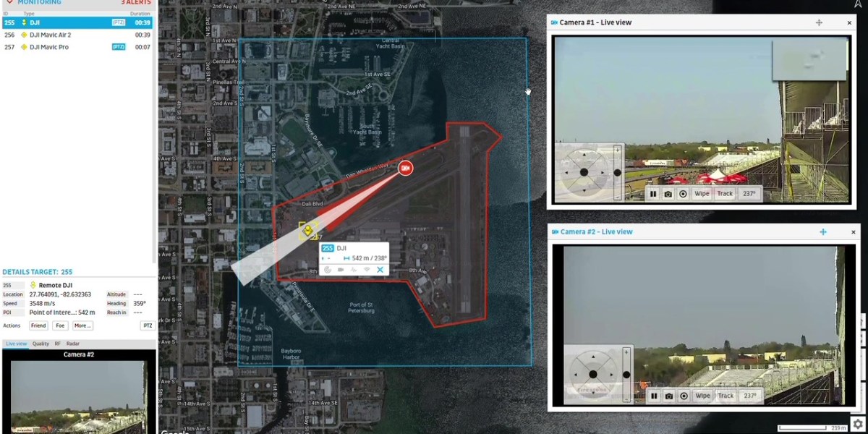Pan Camera #2 right with PTZ arrow
The width and height of the screenshot is (868, 434).
610,375
